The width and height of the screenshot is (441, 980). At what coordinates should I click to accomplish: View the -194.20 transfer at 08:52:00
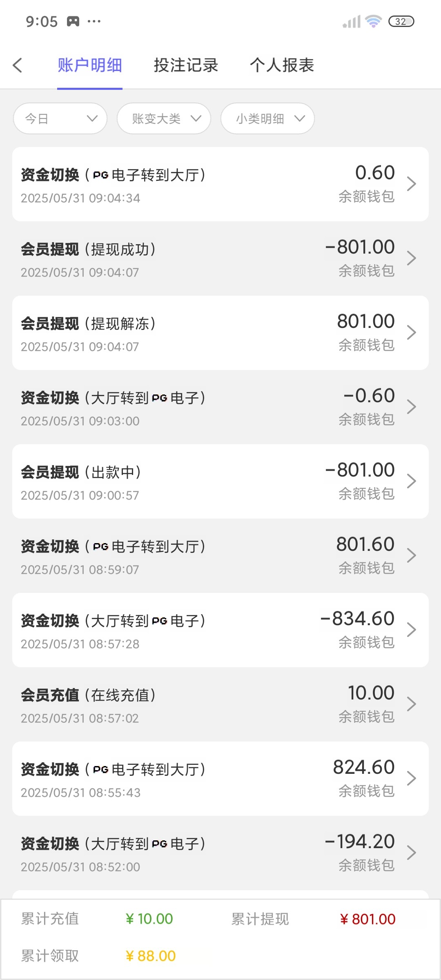pyautogui.click(x=220, y=853)
